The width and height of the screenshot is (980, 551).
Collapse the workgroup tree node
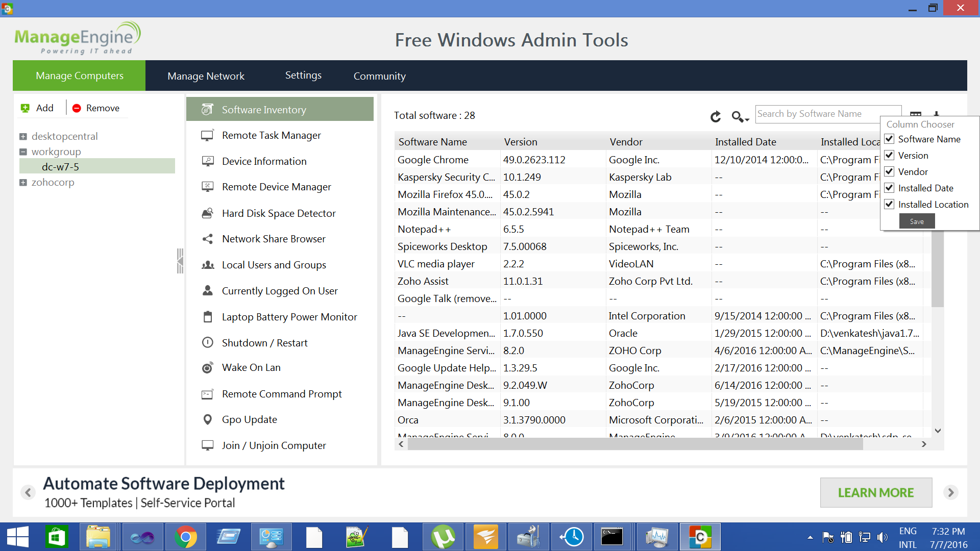[23, 152]
